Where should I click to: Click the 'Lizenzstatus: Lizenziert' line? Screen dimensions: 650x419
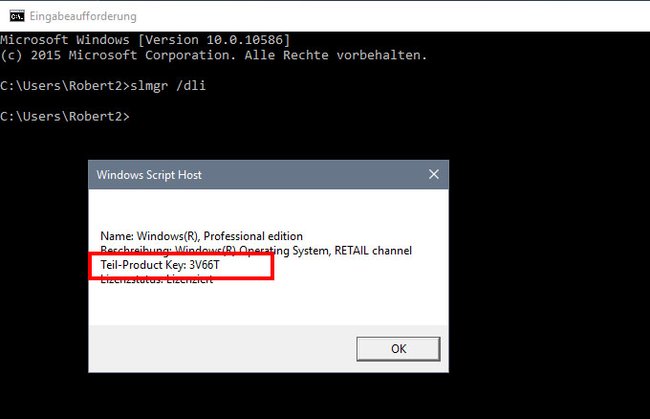coord(157,279)
